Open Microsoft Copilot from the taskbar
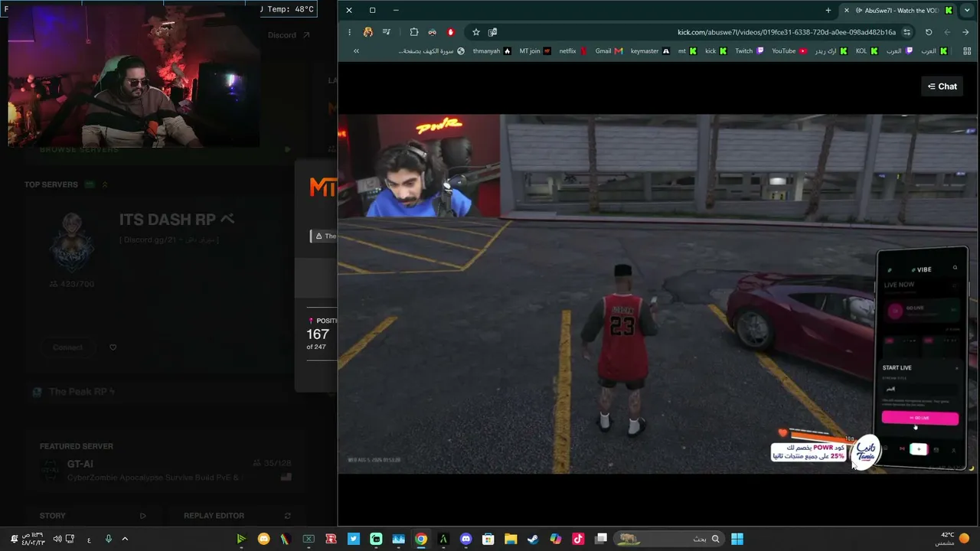 (x=556, y=539)
